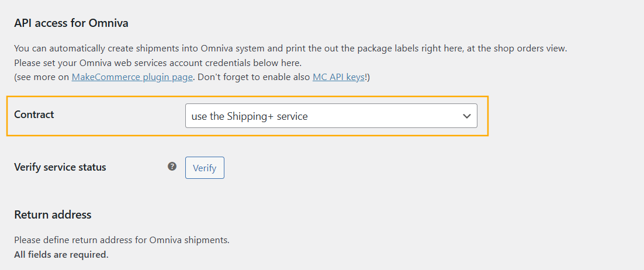Click the orange highlighted Contract row border
Screen dimensions: 644x270
tap(247, 97)
